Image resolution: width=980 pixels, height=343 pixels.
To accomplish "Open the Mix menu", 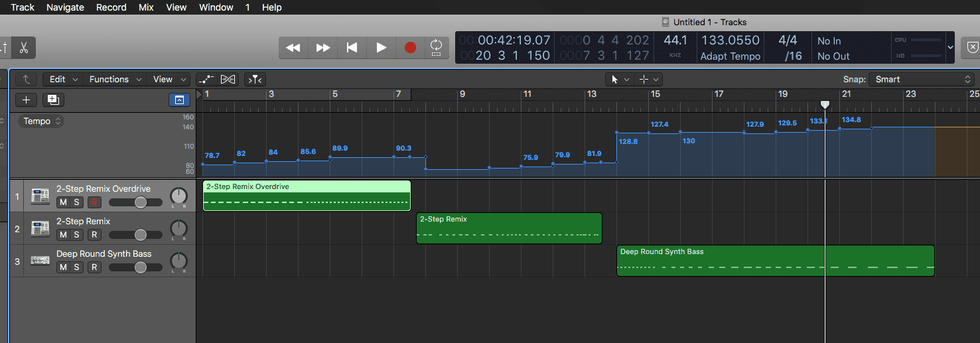I will (146, 7).
